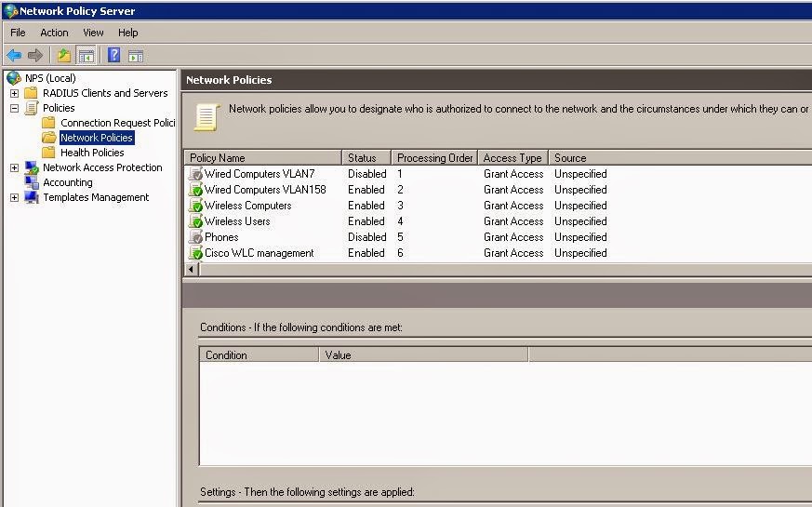Click the Templates Management monitor icon
This screenshot has height=507, width=812.
32,197
